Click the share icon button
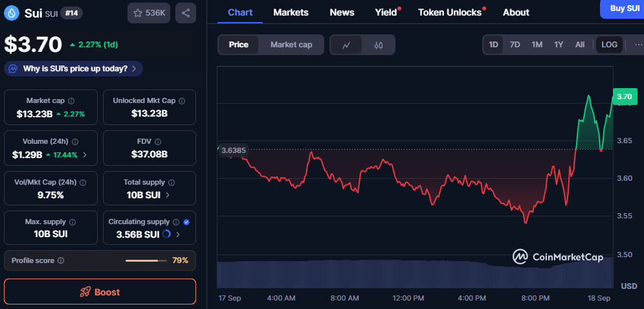 [186, 13]
